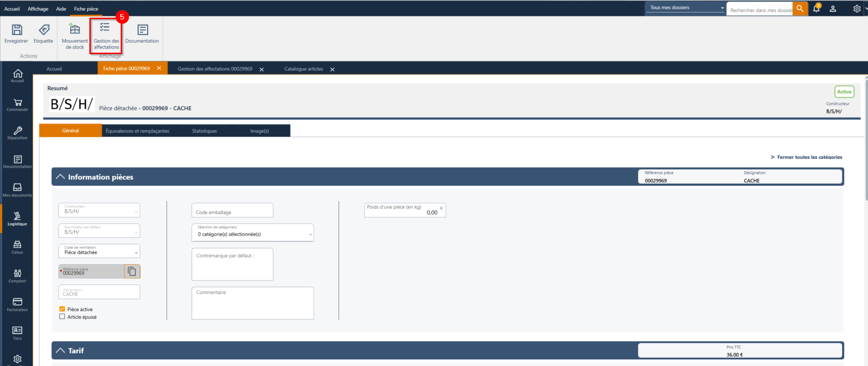868x366 pixels.
Task: Open the Accueil menu
Action: pyautogui.click(x=12, y=9)
